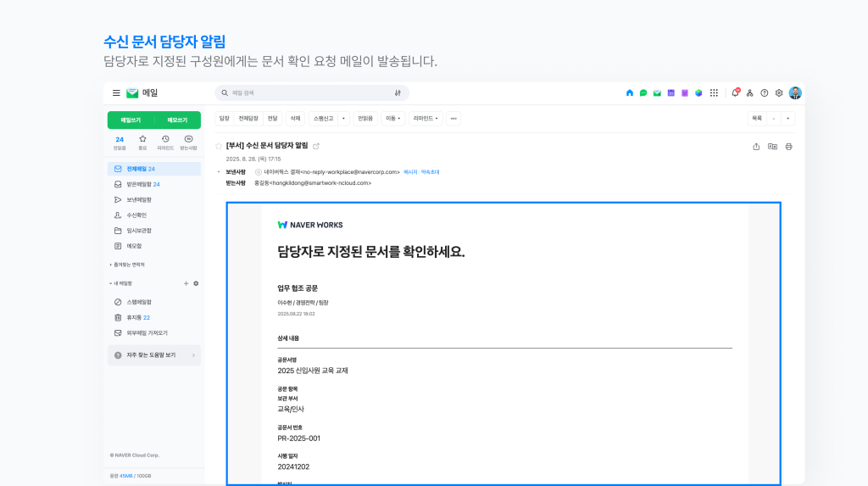Open this email in a new window
This screenshot has height=486, width=868.
(x=316, y=146)
